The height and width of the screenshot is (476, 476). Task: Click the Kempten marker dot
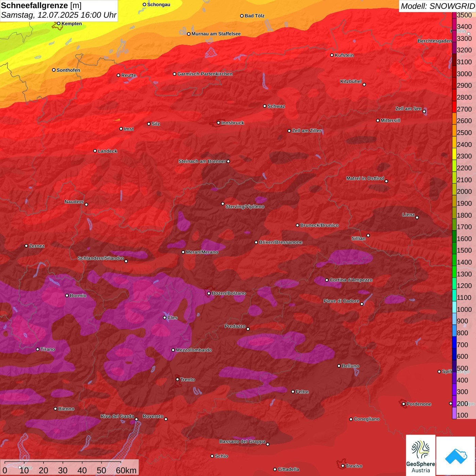point(59,23)
